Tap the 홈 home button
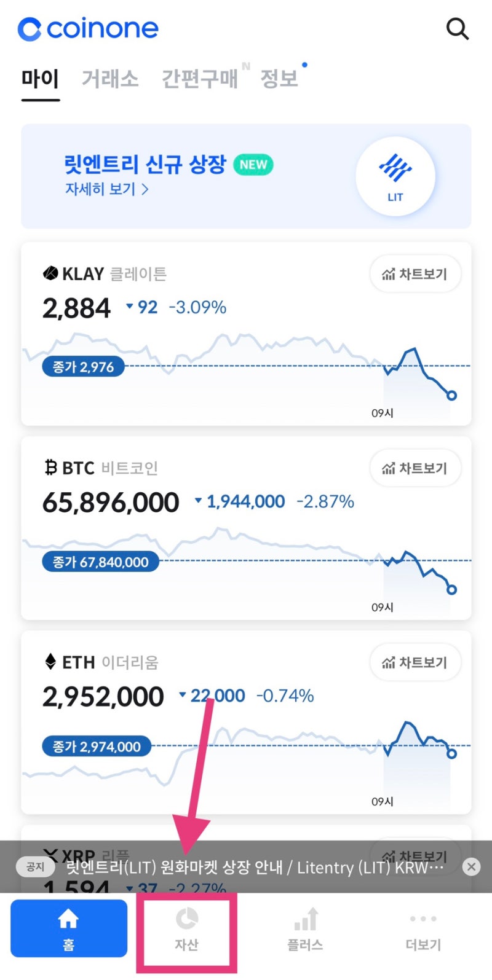Screen dimensions: 492x980 pos(69,928)
